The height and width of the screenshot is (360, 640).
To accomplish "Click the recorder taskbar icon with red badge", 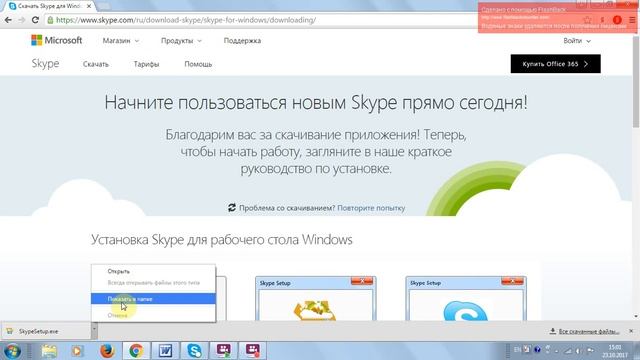I will pyautogui.click(x=252, y=351).
